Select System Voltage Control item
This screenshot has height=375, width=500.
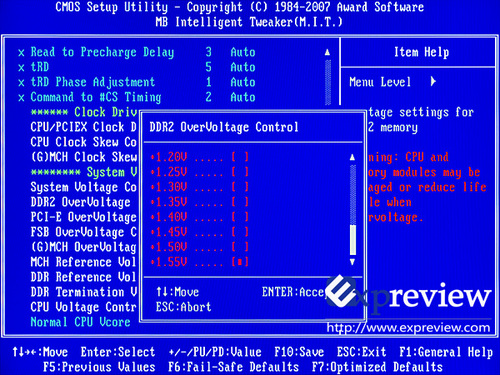84,187
